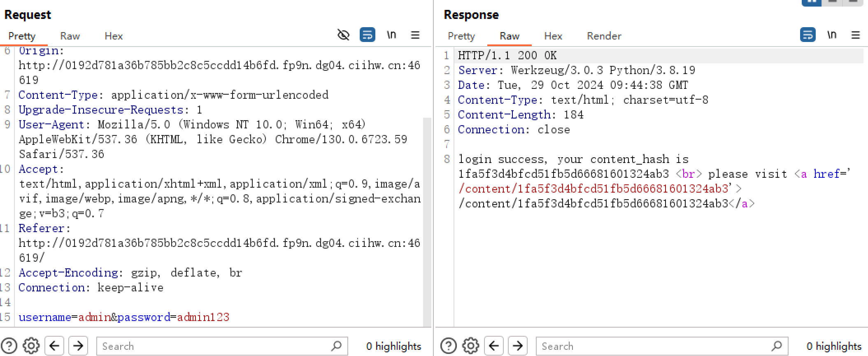This screenshot has width=868, height=356.
Task: Click Content-Length: 184 header line
Action: coord(521,115)
